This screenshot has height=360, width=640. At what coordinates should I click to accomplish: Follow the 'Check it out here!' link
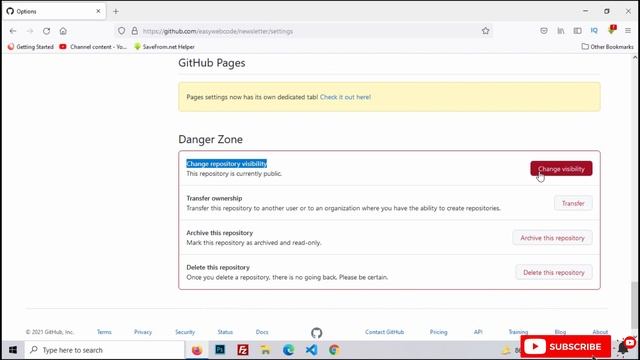(x=345, y=97)
